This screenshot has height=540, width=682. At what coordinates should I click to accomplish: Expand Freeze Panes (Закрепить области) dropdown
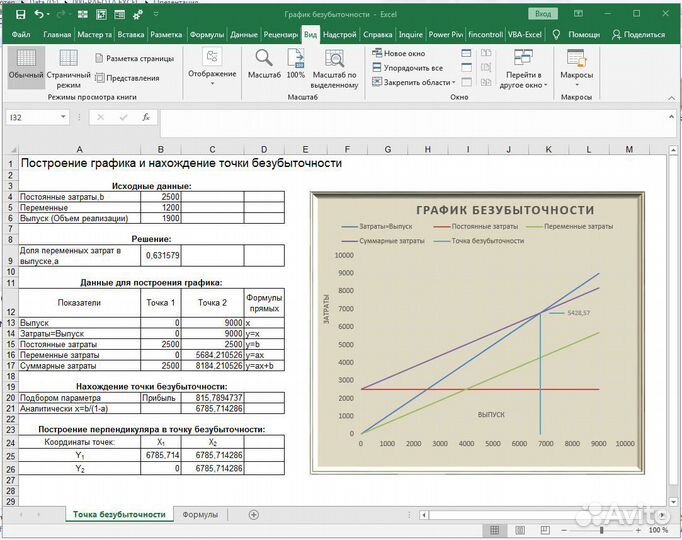413,82
